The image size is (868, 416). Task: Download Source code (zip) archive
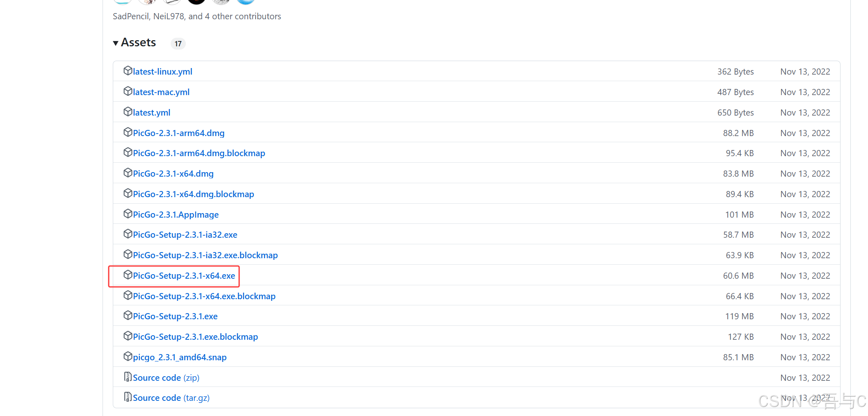(x=166, y=378)
